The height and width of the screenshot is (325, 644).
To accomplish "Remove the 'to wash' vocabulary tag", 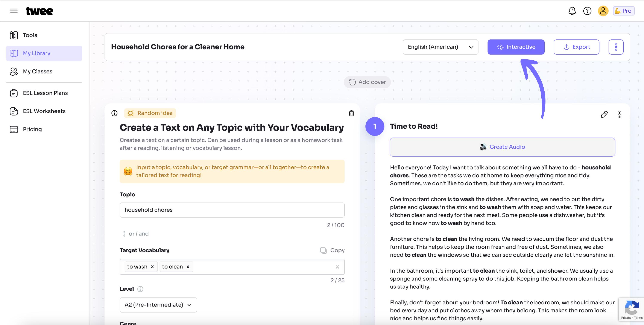I will (x=152, y=267).
